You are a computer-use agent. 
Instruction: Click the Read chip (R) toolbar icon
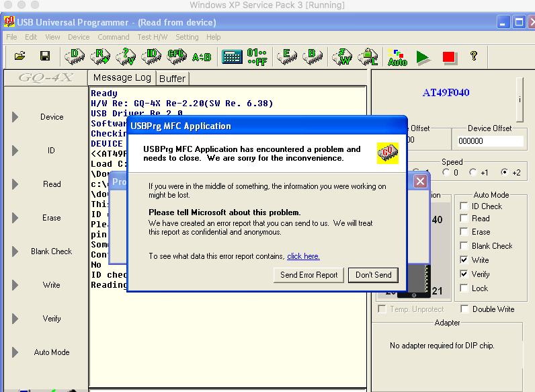tap(100, 56)
